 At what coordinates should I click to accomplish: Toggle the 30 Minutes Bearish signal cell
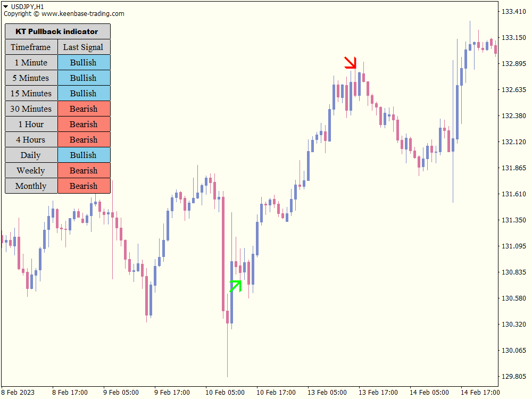tap(84, 109)
